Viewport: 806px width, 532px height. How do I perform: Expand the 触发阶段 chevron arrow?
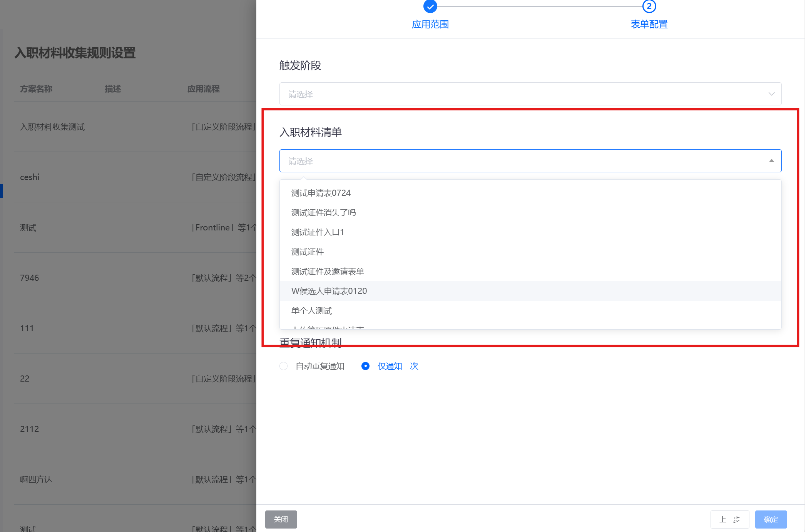pos(771,94)
